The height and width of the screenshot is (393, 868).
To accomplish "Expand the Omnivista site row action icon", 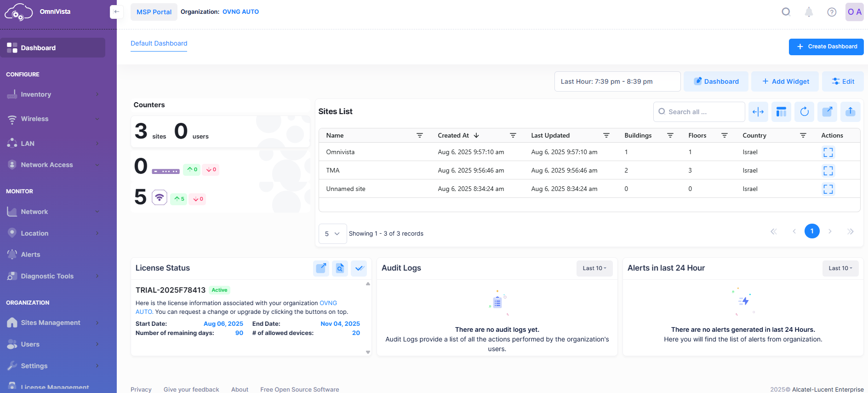I will 828,152.
